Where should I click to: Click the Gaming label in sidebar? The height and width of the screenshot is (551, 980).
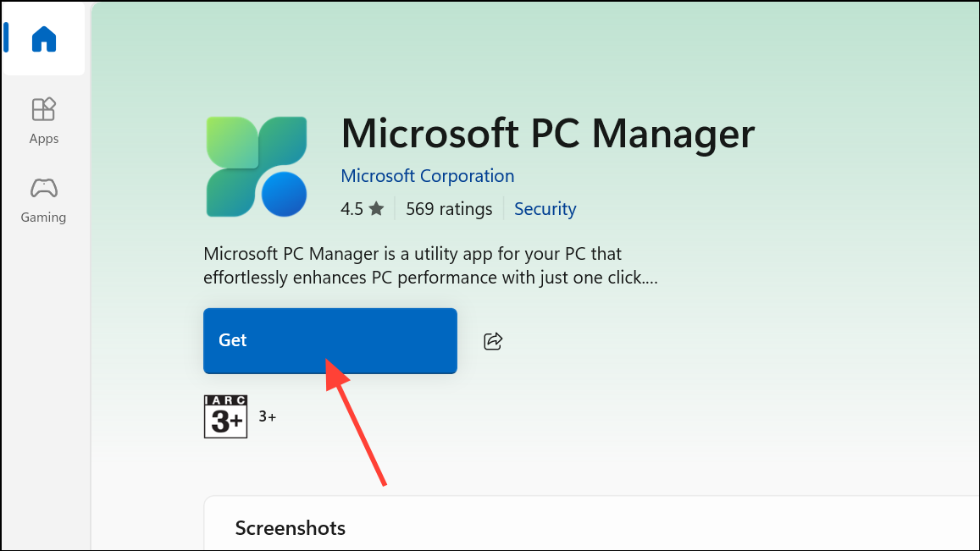[x=43, y=218]
